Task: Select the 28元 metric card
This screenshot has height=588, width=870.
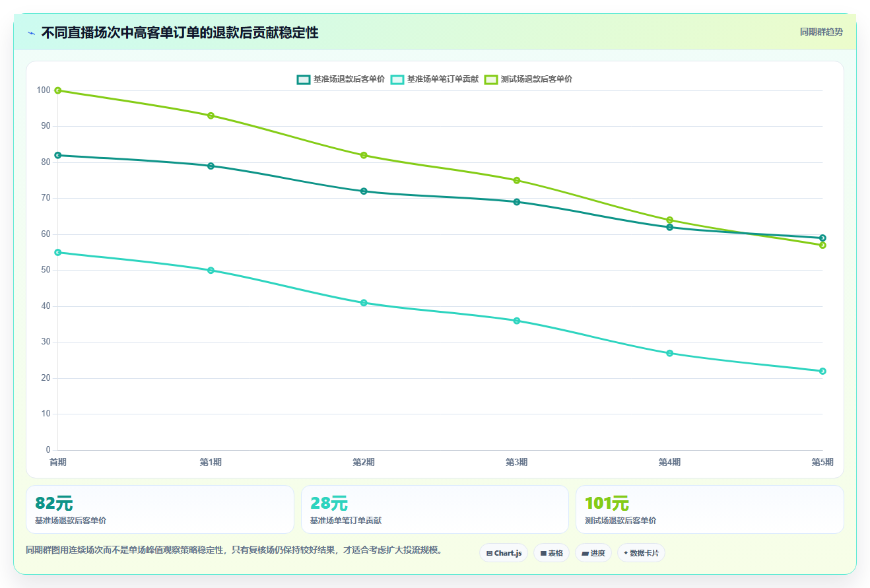Action: point(435,509)
